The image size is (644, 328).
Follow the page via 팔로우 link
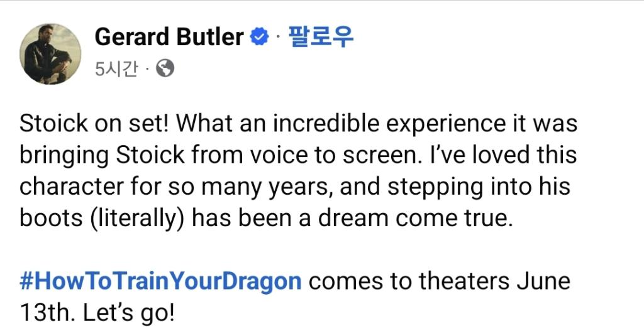click(x=321, y=36)
